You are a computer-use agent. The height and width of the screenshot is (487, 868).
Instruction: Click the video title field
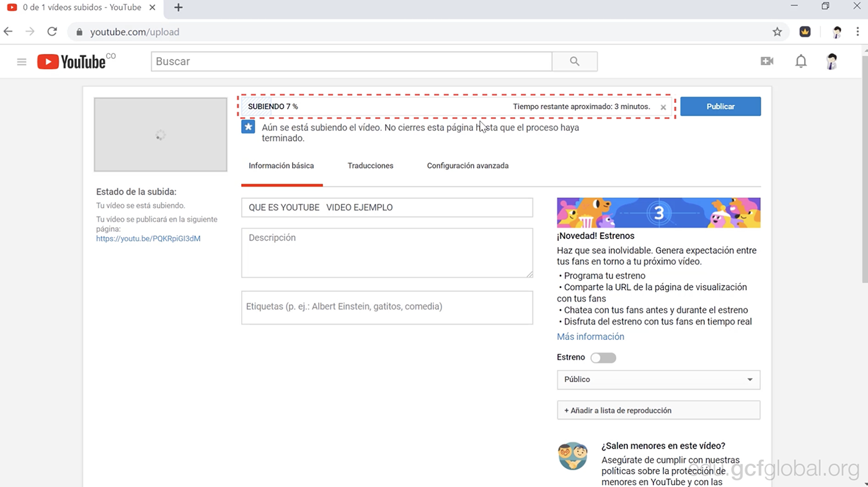387,208
